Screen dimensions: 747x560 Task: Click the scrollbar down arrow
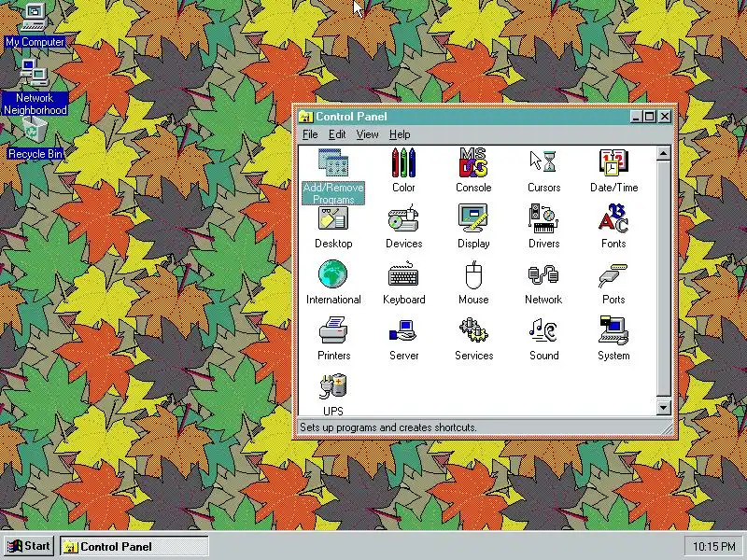point(663,408)
